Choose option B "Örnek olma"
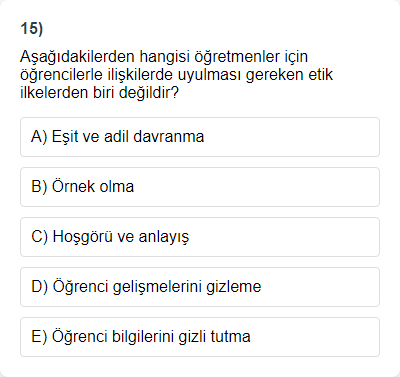This screenshot has width=400, height=377. (200, 187)
